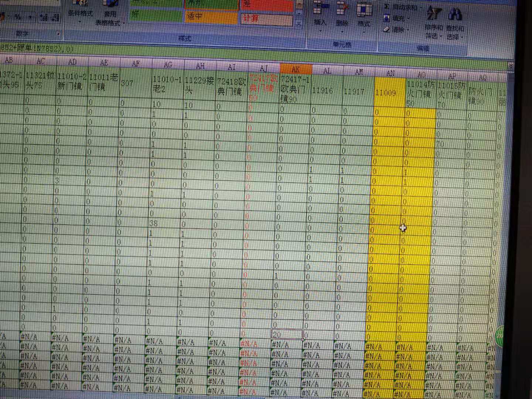This screenshot has width=532, height=399.
Task: Select header cell 11010-1老2
Action: point(167,84)
